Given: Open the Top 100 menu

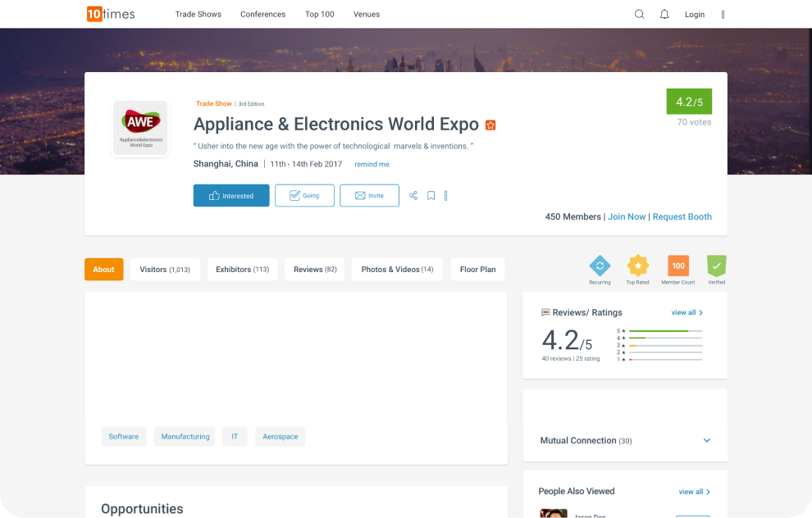Looking at the screenshot, I should click(320, 15).
